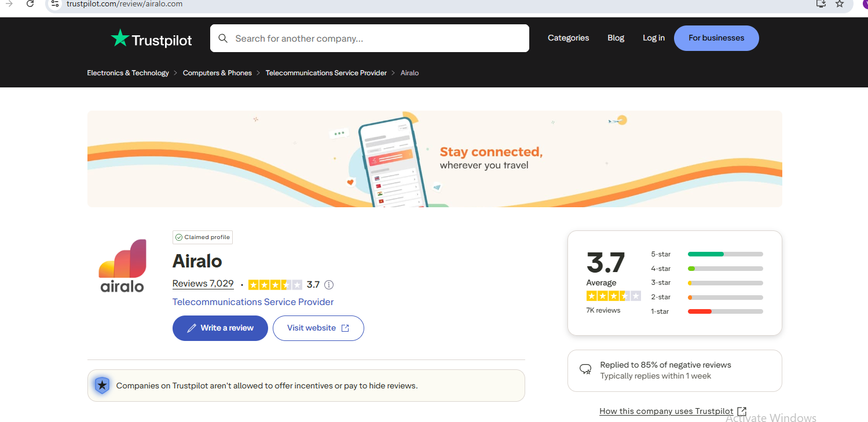Click the Claimed profile checkmark badge

point(202,237)
